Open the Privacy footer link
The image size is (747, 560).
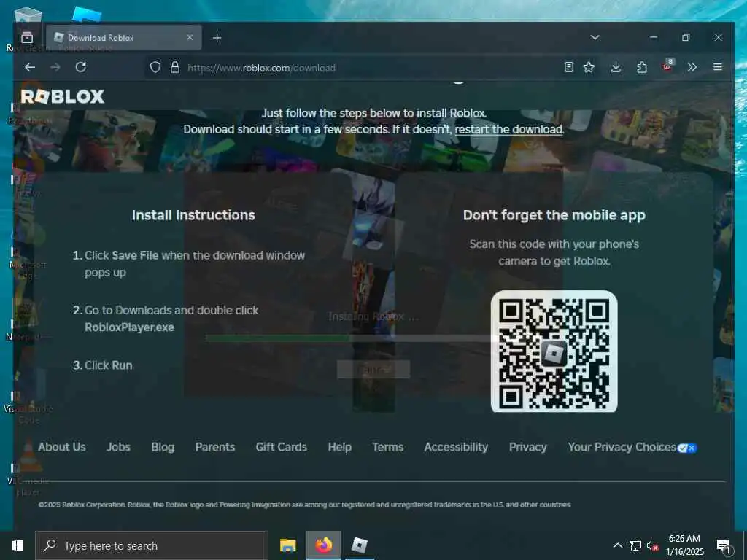(x=528, y=447)
